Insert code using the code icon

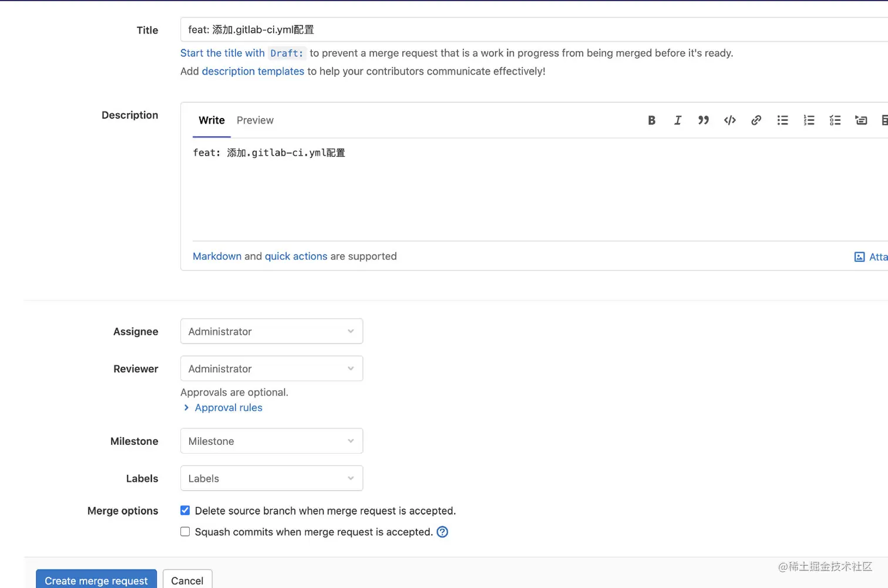click(x=730, y=120)
